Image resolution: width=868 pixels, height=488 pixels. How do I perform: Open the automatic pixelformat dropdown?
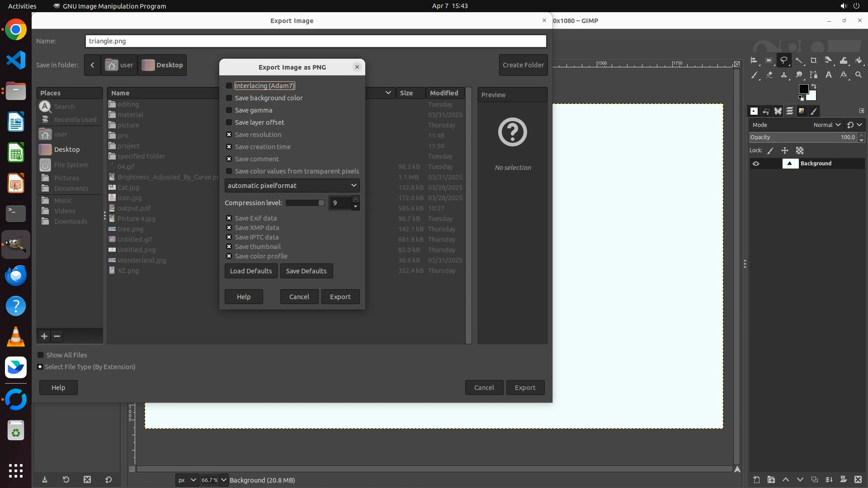click(292, 186)
